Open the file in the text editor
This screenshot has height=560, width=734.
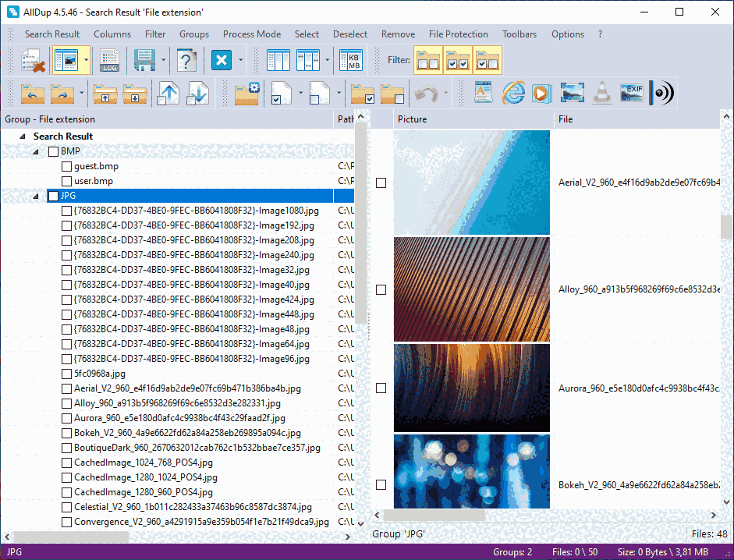(484, 93)
